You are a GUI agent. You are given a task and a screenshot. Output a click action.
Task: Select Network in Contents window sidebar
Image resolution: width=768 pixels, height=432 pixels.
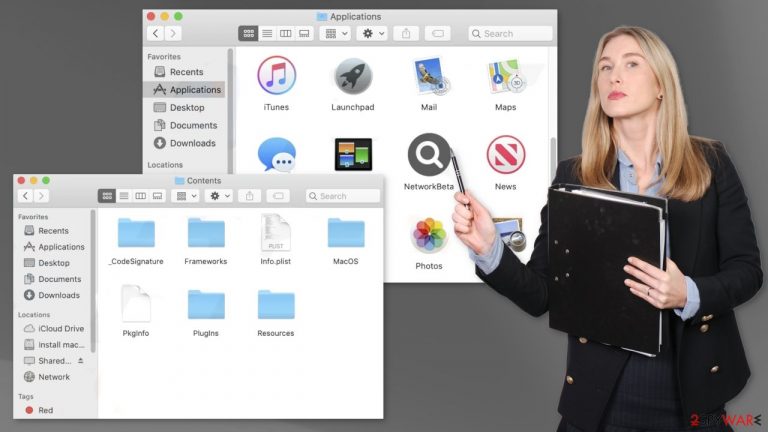pos(53,377)
